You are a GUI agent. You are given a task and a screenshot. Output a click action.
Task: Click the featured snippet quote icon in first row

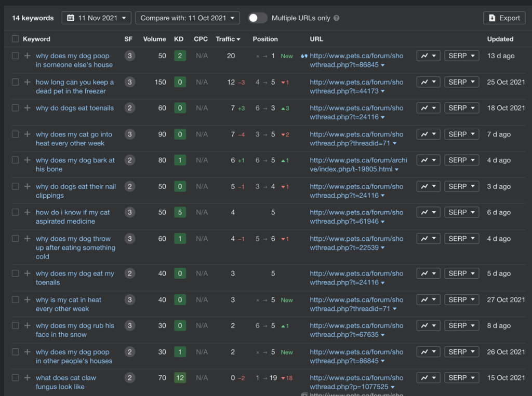tap(304, 56)
